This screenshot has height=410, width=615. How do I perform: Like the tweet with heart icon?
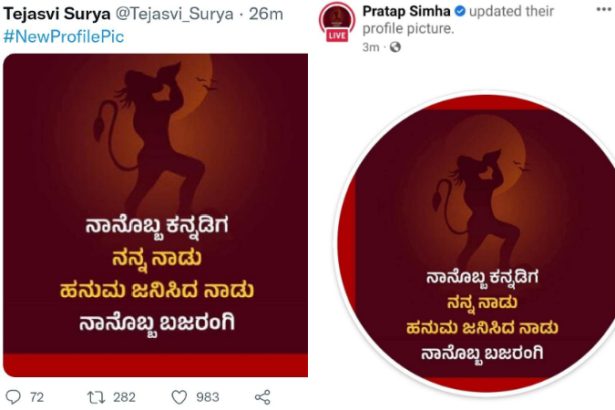[x=179, y=397]
